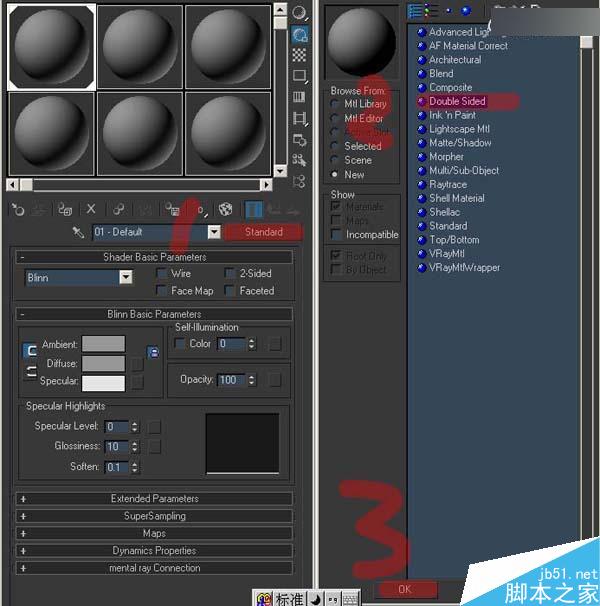Click the Select by Material icon
Image resolution: width=600 pixels, height=606 pixels.
300,160
